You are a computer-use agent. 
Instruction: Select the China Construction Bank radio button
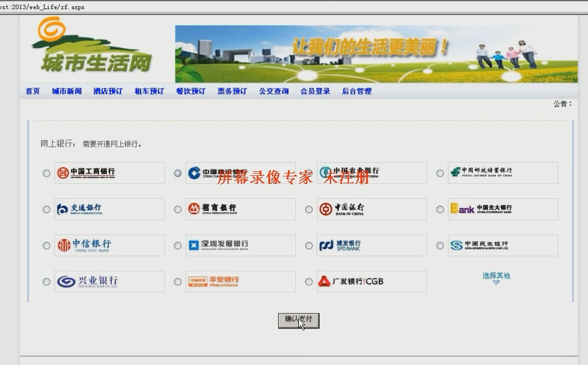pos(178,173)
